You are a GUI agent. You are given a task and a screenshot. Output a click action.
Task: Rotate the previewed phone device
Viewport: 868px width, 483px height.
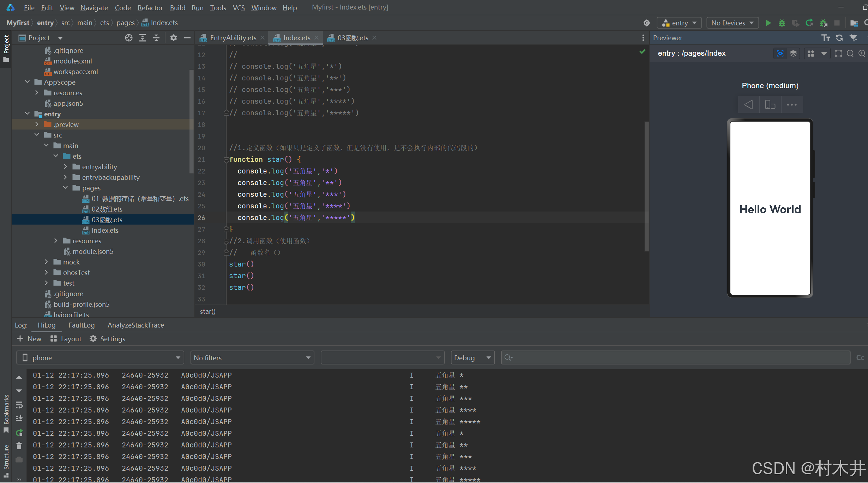coord(770,105)
